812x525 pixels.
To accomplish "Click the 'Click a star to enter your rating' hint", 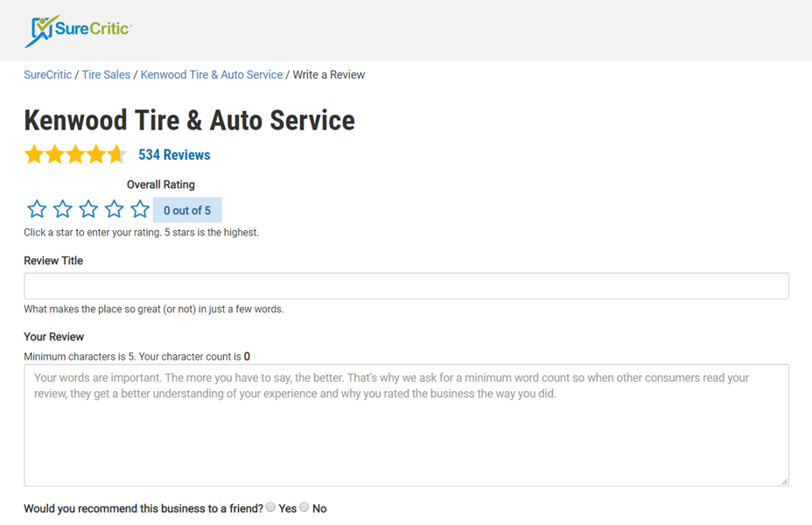I will (x=142, y=233).
